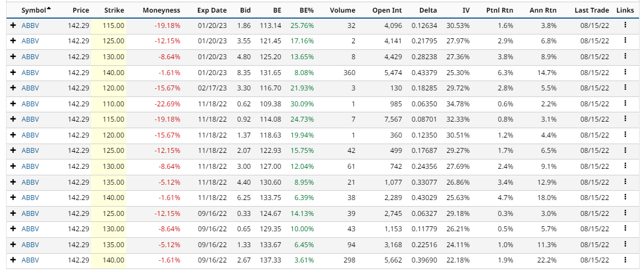
Task: Open Links menu for 02/17/23 120.00 strike row
Action: (625, 88)
